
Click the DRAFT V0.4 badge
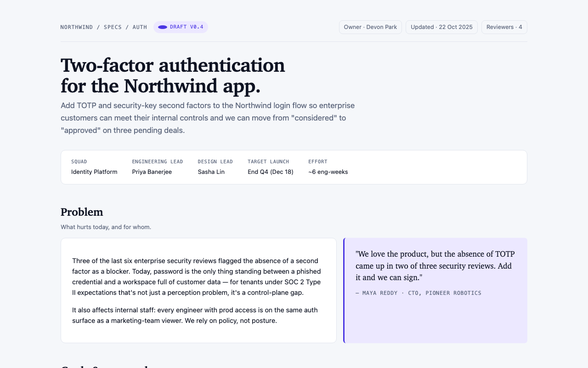pyautogui.click(x=181, y=27)
